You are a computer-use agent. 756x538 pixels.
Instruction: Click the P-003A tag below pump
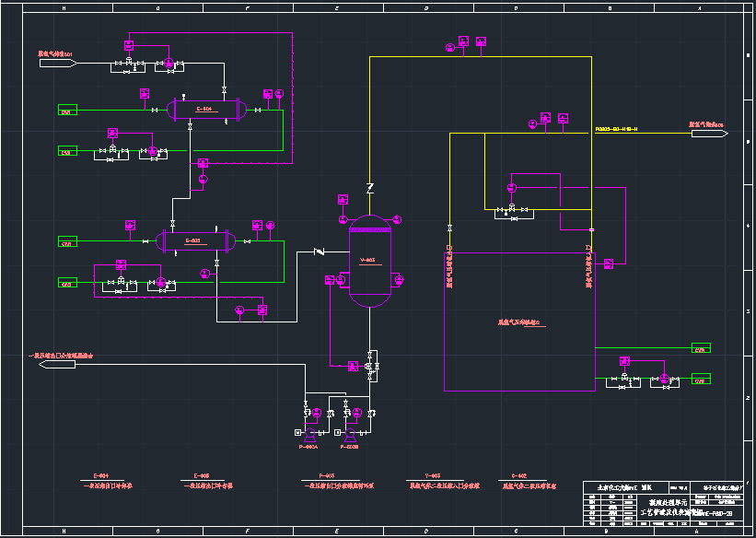tap(308, 447)
